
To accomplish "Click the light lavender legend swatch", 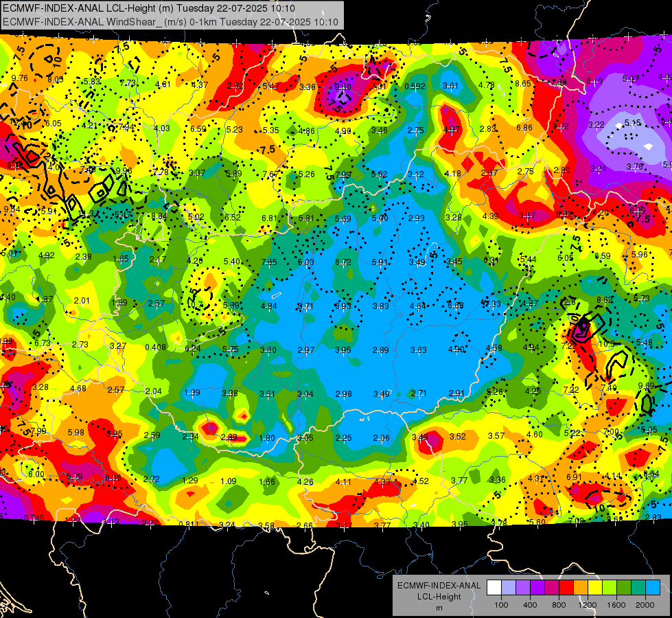I will 508,588.
